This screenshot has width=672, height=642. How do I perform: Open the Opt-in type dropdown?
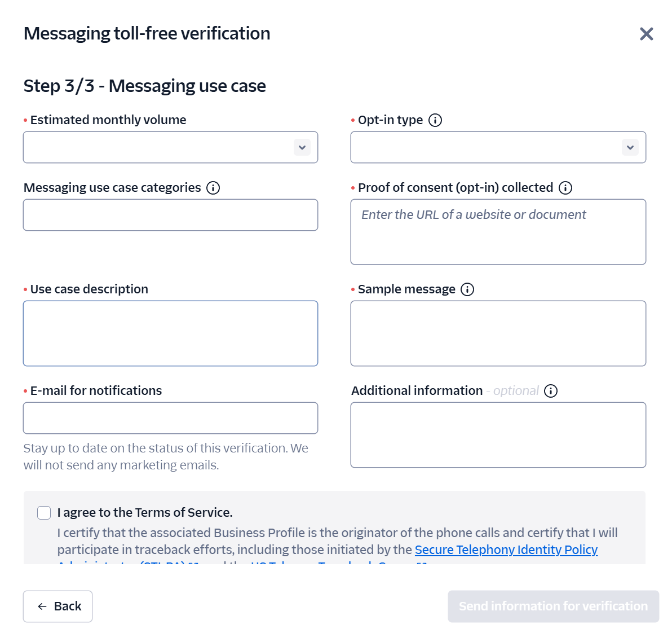[498, 147]
